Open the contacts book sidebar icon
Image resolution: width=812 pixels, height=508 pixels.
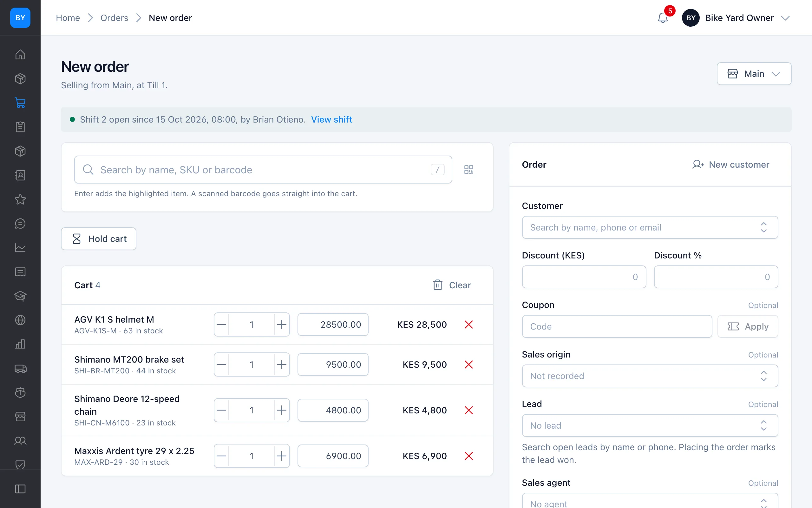click(20, 175)
